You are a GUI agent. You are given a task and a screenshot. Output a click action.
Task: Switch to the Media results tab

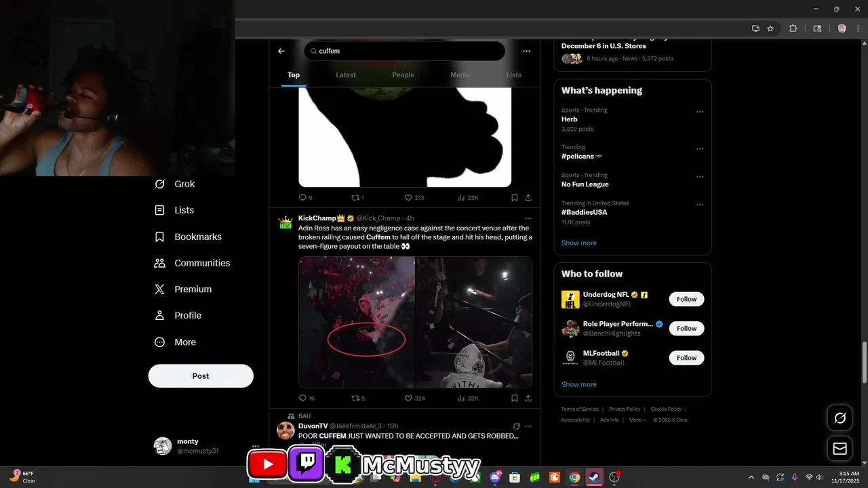(x=460, y=75)
